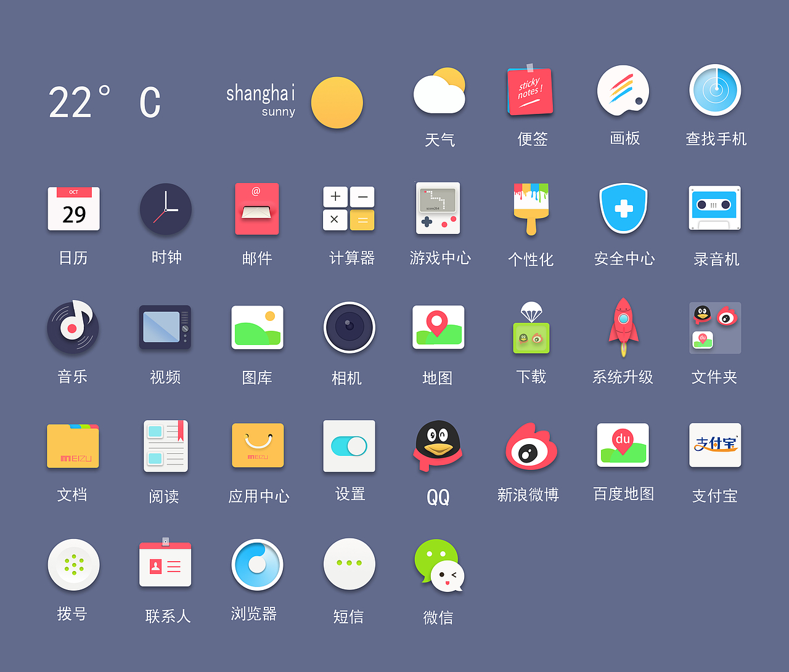
Task: Open the 查找手机 find phone radar icon
Action: coord(715,90)
